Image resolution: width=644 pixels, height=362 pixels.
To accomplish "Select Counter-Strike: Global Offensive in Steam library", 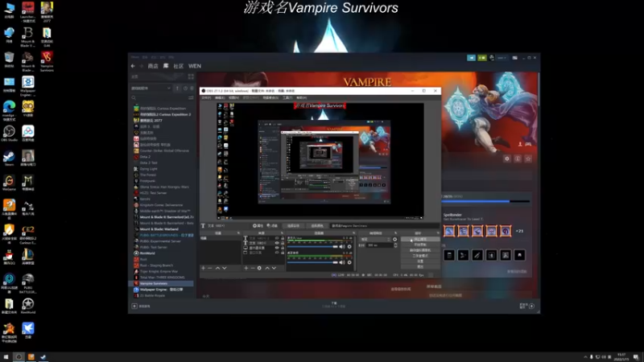I will point(163,150).
